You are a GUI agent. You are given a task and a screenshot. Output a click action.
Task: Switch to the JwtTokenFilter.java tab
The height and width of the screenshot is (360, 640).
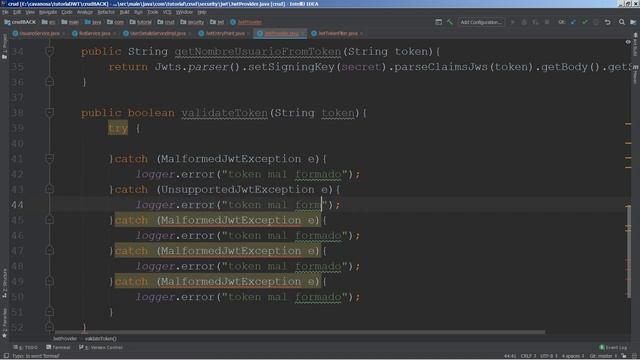pos(337,33)
